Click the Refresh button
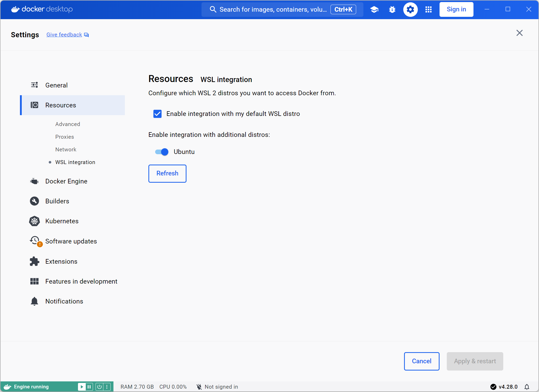The width and height of the screenshot is (539, 392). (167, 173)
